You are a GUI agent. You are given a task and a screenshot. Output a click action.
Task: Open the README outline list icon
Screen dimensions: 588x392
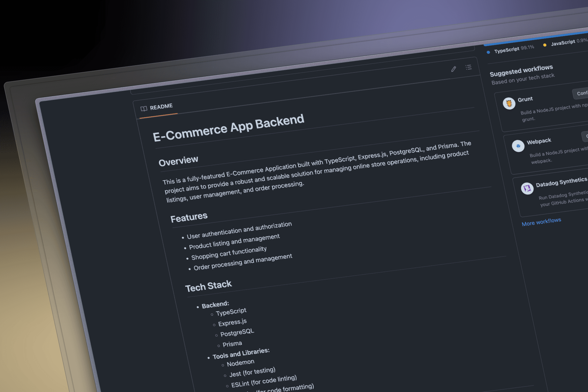pyautogui.click(x=469, y=67)
